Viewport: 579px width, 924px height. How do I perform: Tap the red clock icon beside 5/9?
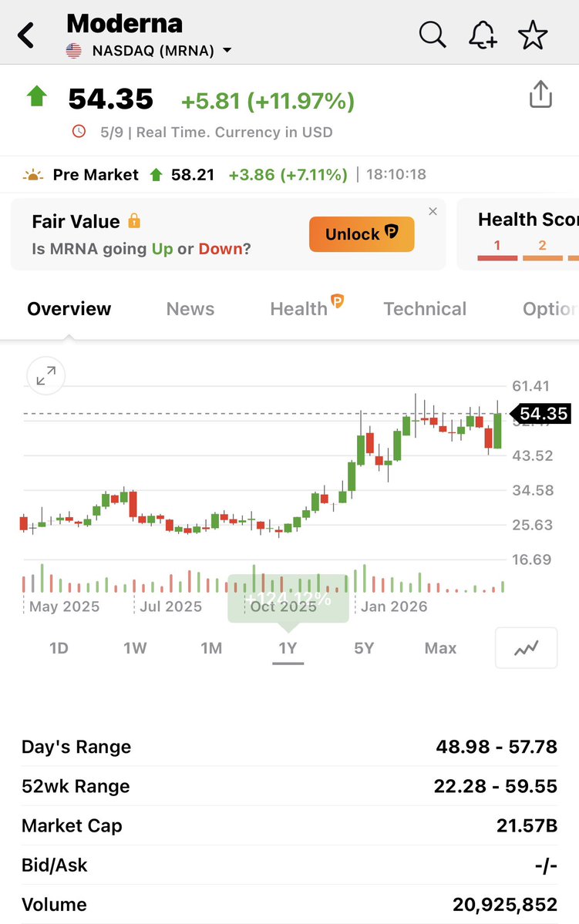(x=79, y=132)
